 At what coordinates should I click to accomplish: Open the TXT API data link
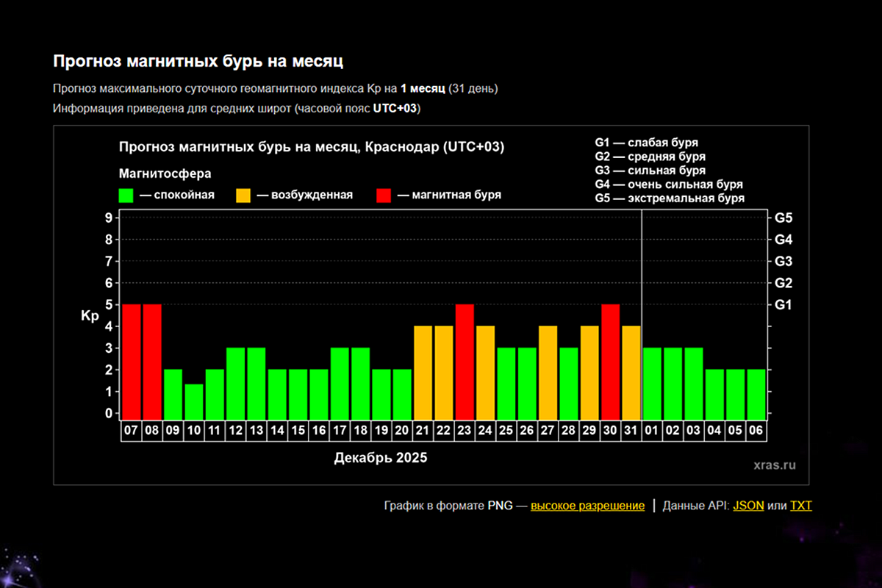coord(800,506)
